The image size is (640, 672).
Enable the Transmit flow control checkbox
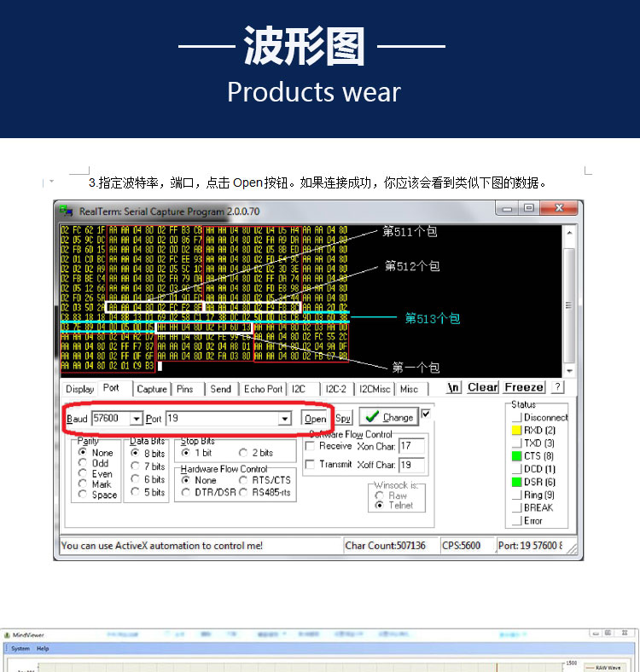[x=311, y=465]
